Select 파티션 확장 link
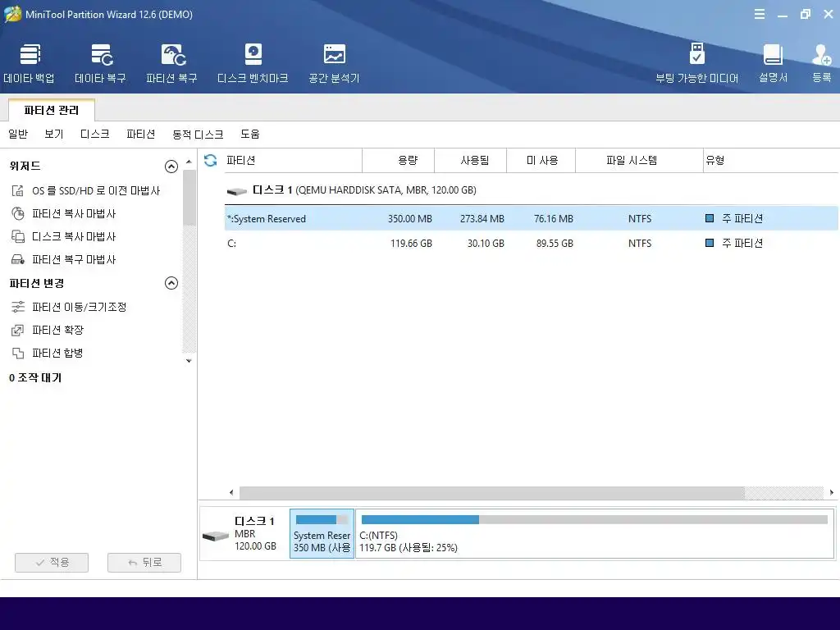This screenshot has height=630, width=840. 58,330
